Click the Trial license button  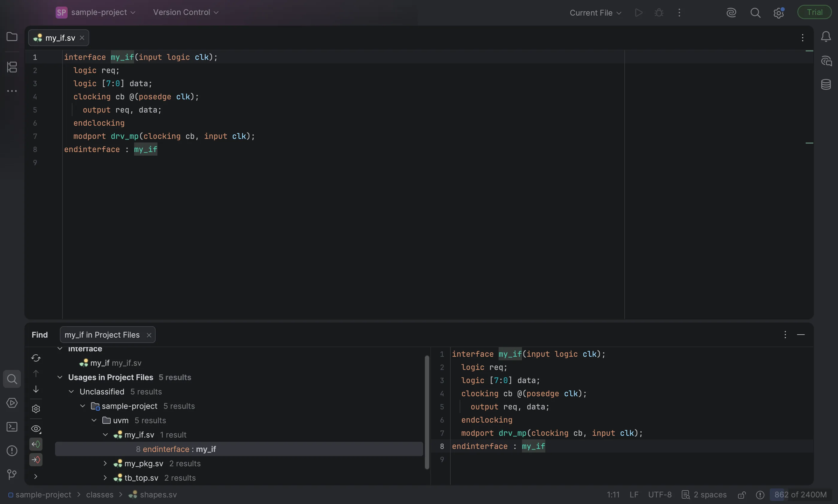814,12
